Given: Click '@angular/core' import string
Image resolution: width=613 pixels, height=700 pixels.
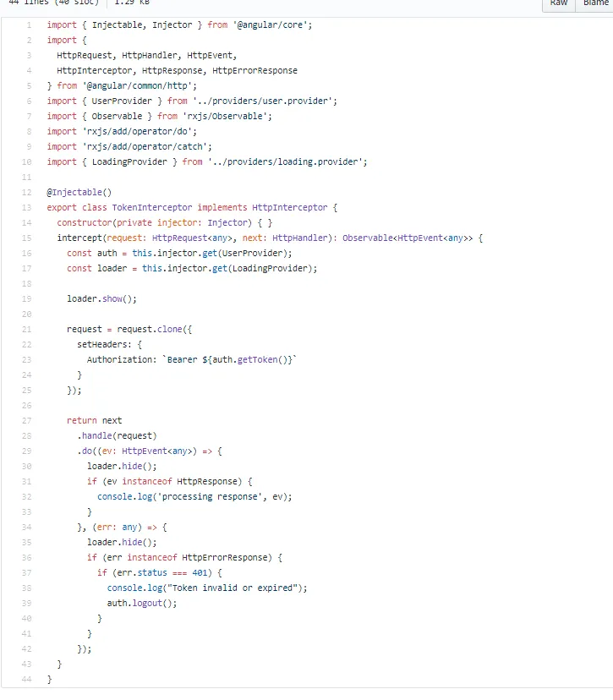Looking at the screenshot, I should [270, 25].
